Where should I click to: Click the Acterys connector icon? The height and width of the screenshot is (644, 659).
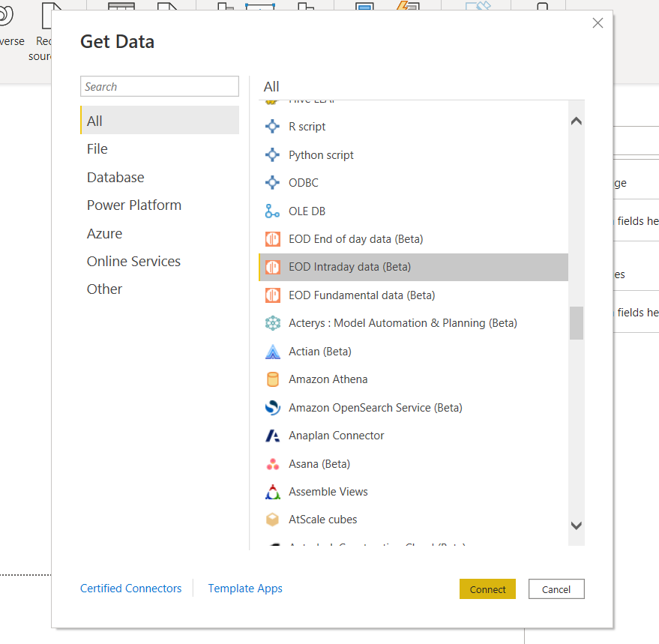tap(272, 323)
